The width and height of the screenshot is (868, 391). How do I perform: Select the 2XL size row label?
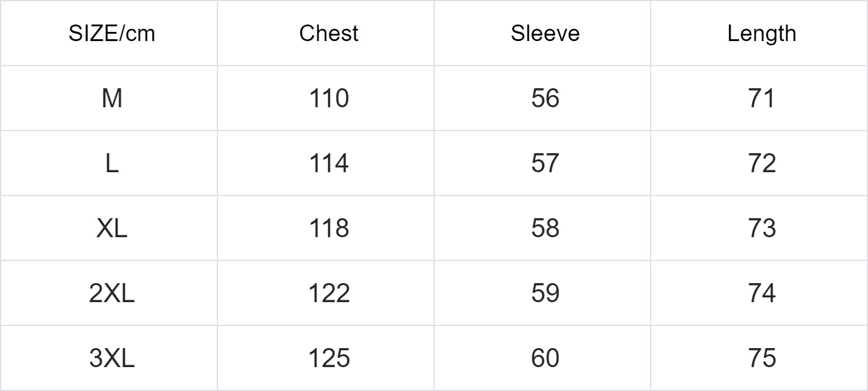pyautogui.click(x=111, y=293)
